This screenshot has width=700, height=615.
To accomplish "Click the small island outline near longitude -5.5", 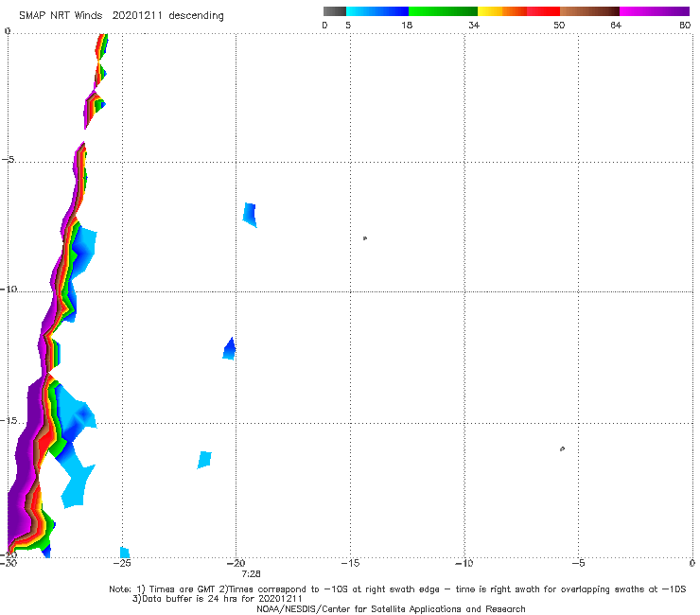I will click(x=562, y=448).
